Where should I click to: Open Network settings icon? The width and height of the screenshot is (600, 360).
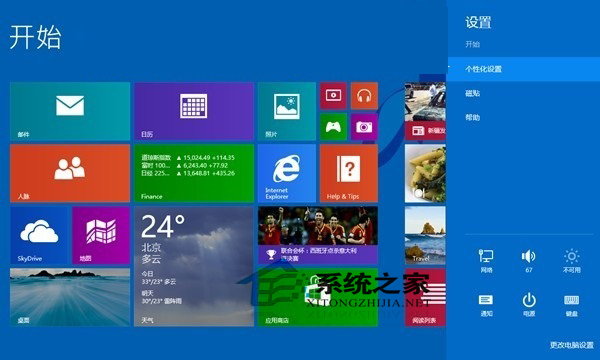(486, 261)
